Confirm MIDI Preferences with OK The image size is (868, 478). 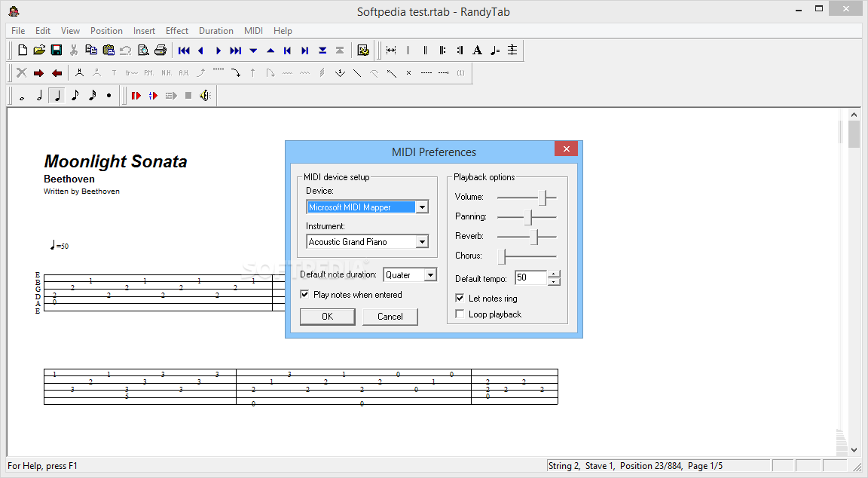328,316
